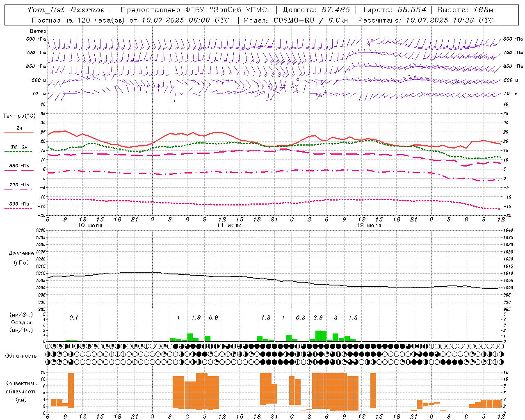The height and width of the screenshot is (420, 525).
Task: Click the '(км)' convective cloud unit
Action: [x=21, y=399]
